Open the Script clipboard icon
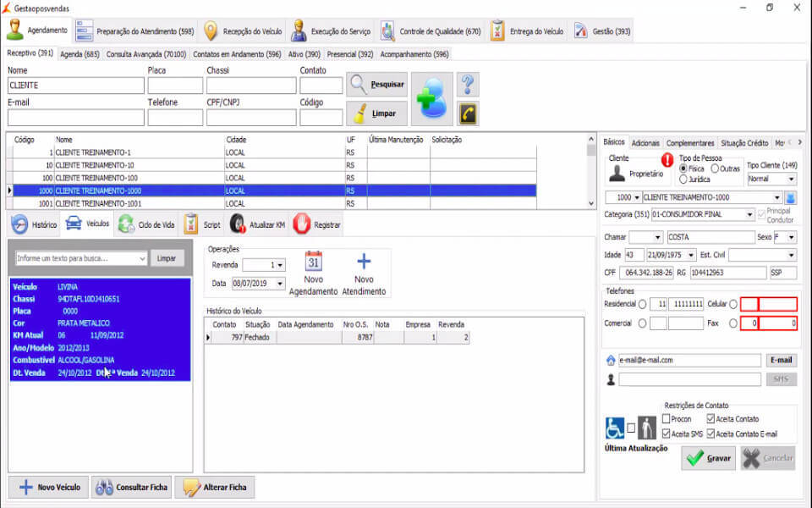812x508 pixels. (x=191, y=225)
